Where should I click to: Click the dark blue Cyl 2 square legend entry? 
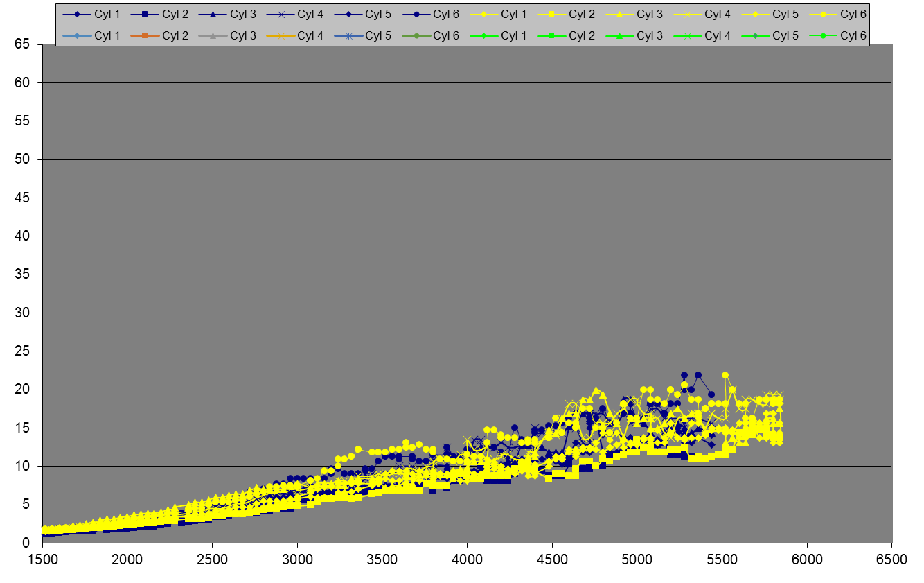coord(175,14)
